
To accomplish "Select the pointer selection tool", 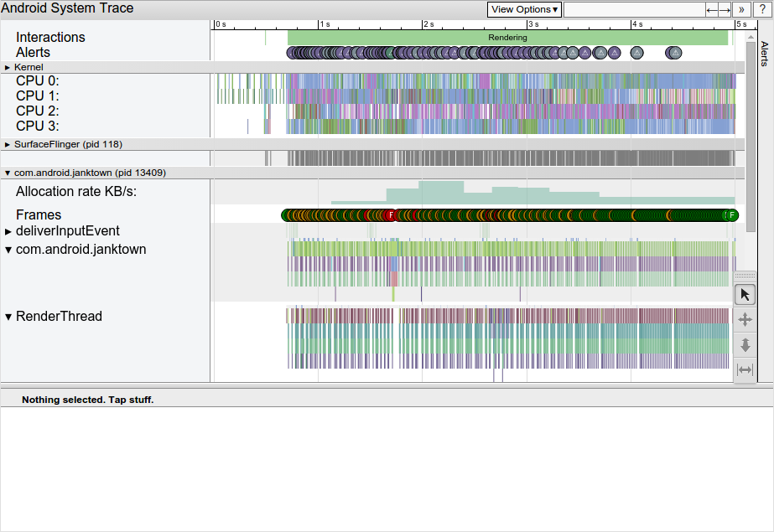I will (745, 295).
